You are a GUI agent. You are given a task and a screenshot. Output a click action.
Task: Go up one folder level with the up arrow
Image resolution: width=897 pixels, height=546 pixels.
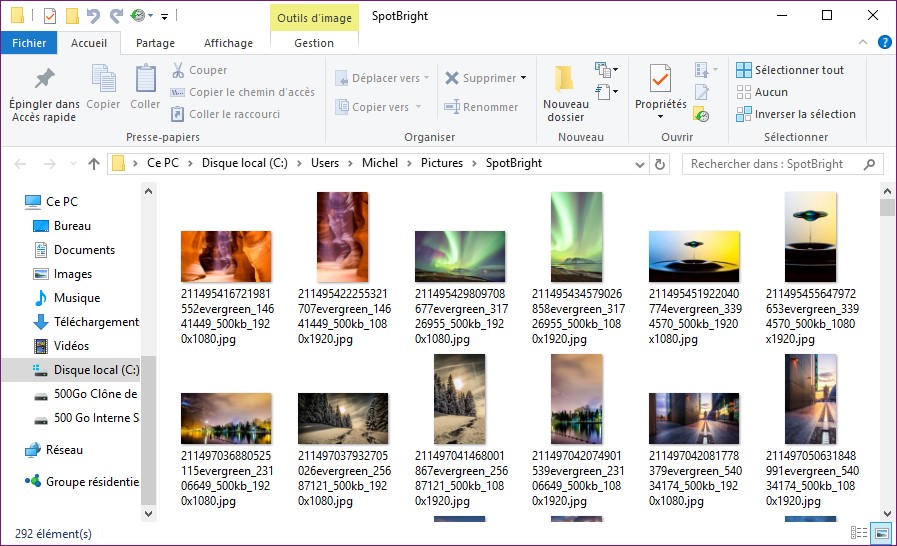pyautogui.click(x=94, y=163)
